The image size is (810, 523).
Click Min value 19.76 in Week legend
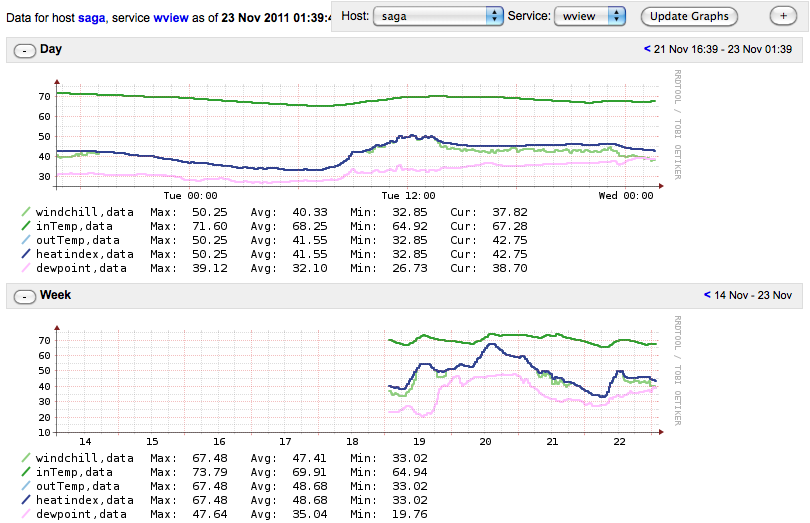click(x=409, y=514)
